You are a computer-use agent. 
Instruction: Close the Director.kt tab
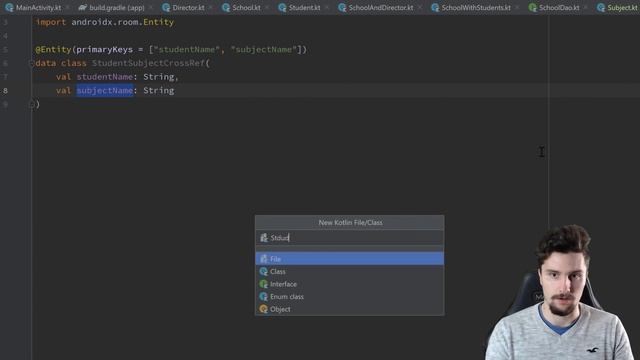tap(210, 7)
